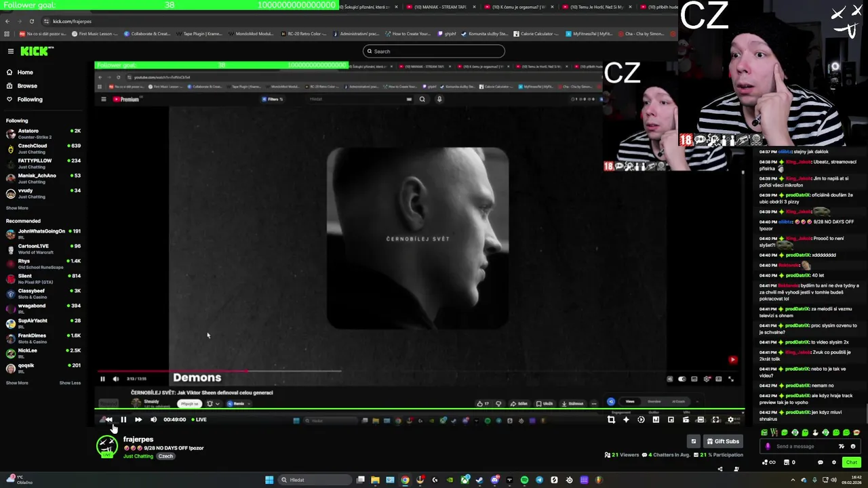Image resolution: width=868 pixels, height=488 pixels.
Task: Click the sparkle icon in player controls
Action: [626, 420]
